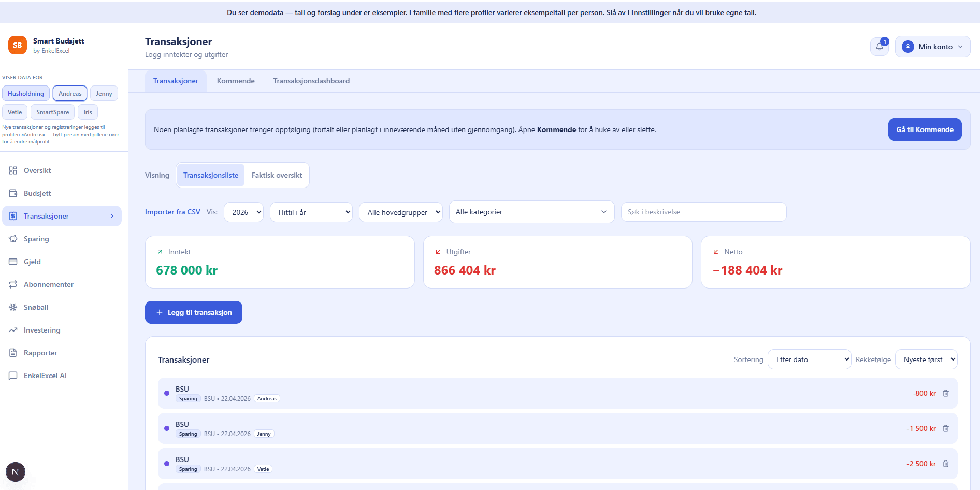The image size is (980, 490).
Task: Click the Vetle tag on BSU row
Action: (263, 469)
